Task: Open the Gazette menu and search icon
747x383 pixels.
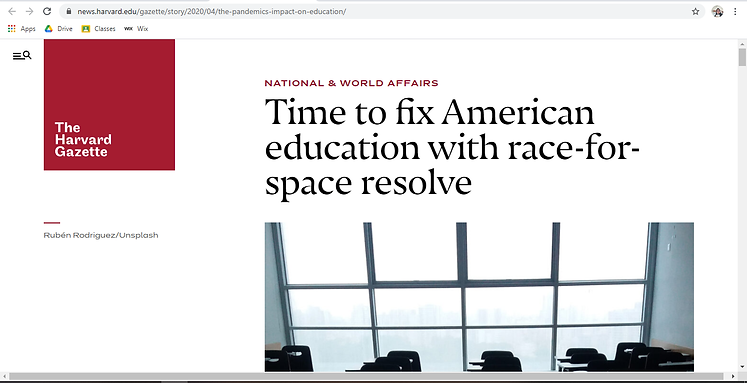Action: (x=22, y=56)
